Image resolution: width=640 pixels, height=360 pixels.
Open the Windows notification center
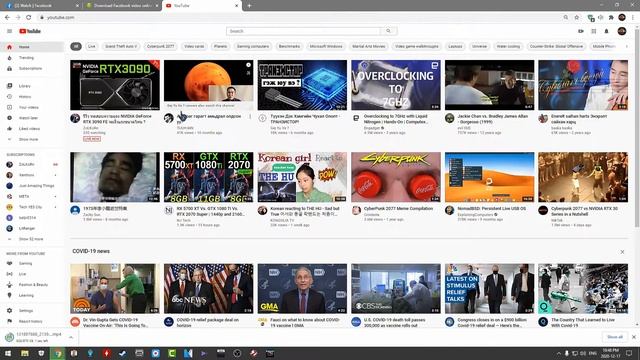tap(629, 353)
